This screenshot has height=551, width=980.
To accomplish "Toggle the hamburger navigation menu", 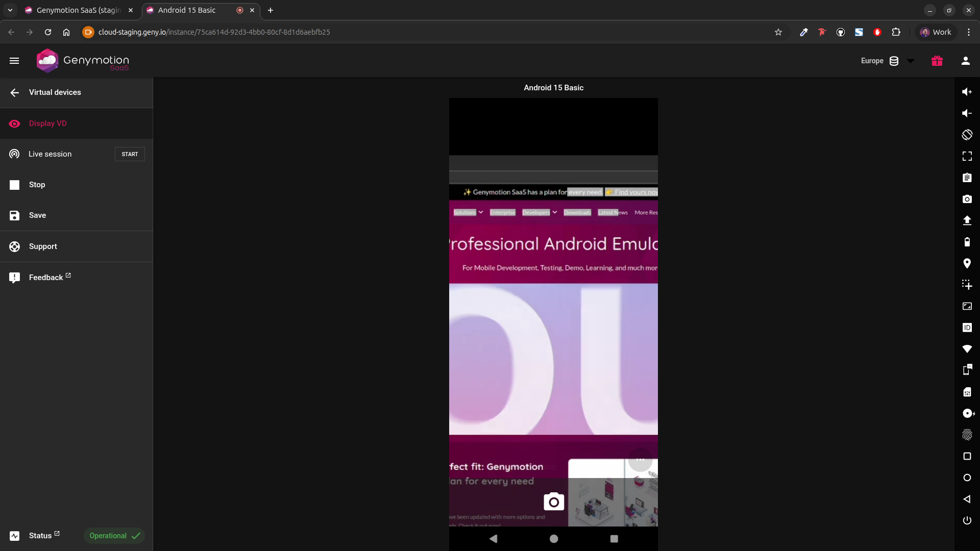I will [x=14, y=61].
